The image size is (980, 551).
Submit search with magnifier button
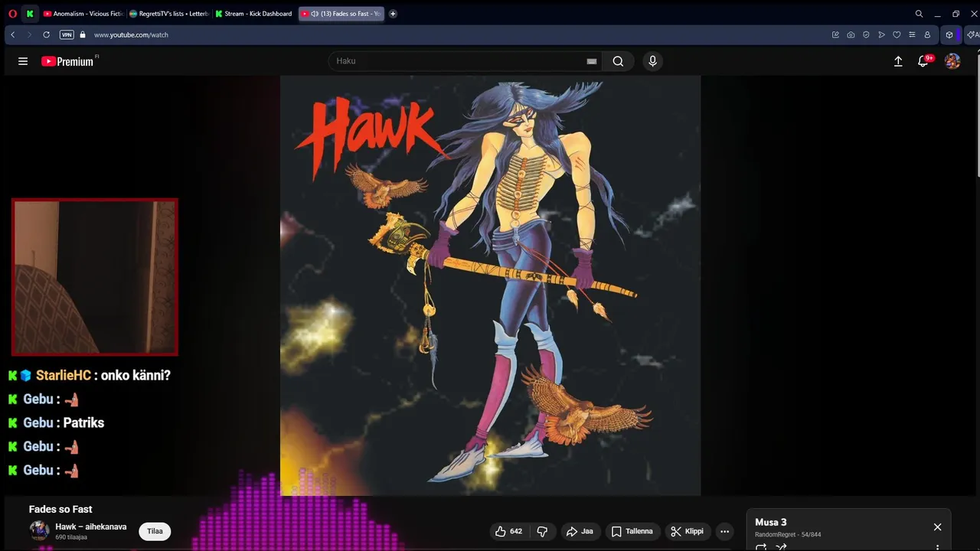click(x=618, y=61)
